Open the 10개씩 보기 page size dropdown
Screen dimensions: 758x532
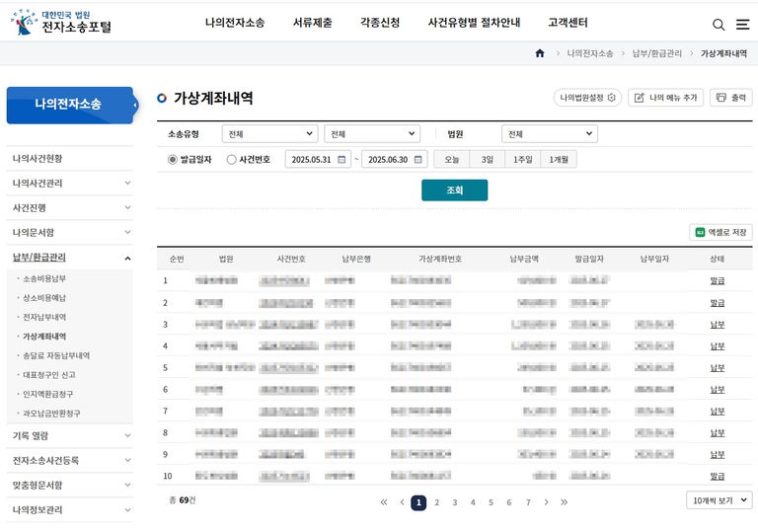coord(719,500)
